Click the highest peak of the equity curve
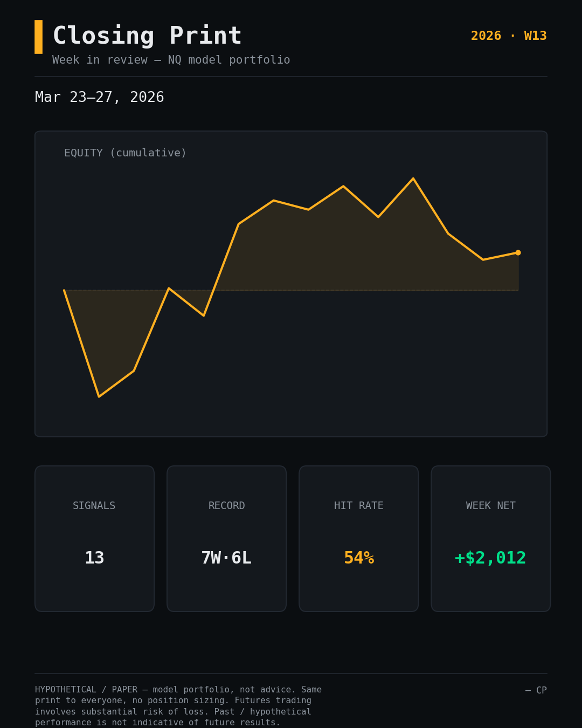582x728 pixels. 413,178
